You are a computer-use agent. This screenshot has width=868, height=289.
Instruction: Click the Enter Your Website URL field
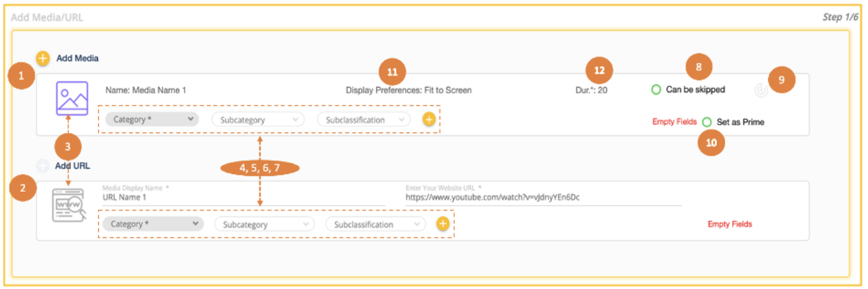coord(543,197)
